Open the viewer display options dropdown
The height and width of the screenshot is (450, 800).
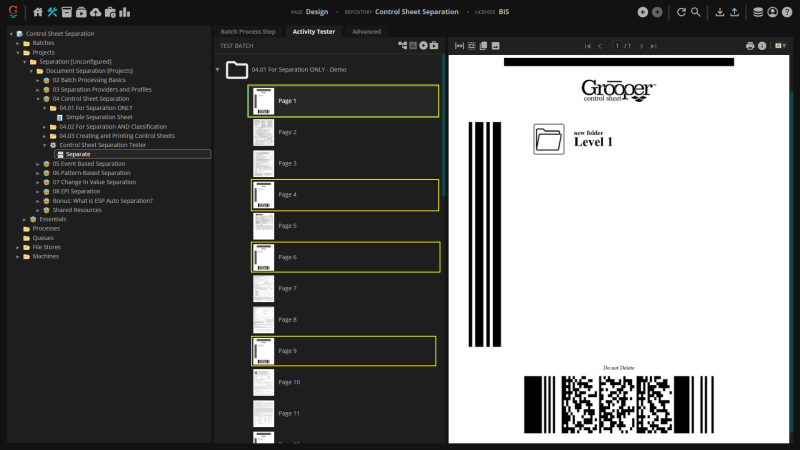coord(780,46)
